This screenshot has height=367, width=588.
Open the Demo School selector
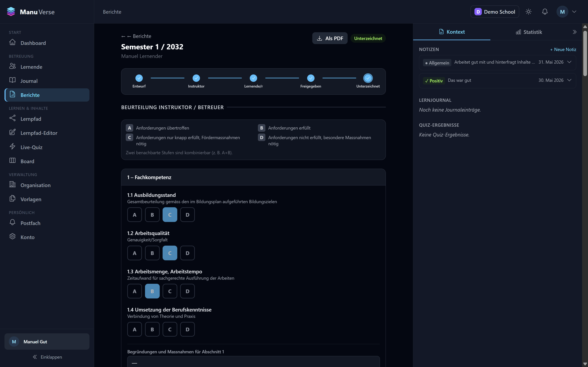tap(495, 12)
